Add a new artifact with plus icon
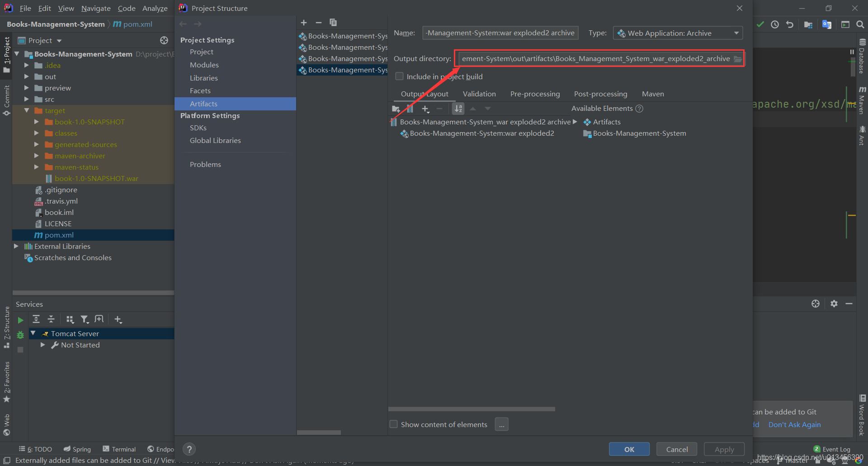Viewport: 868px width, 466px height. (x=304, y=23)
